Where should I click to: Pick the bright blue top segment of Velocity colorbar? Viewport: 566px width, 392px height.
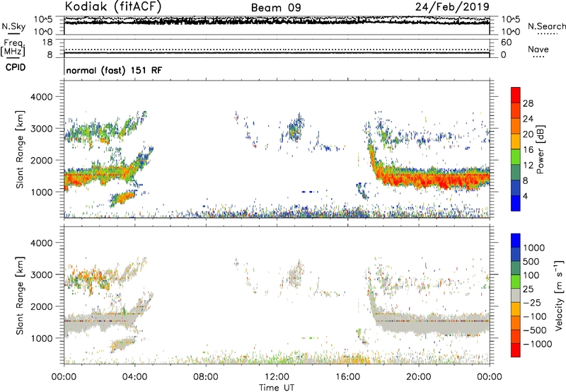pos(516,241)
